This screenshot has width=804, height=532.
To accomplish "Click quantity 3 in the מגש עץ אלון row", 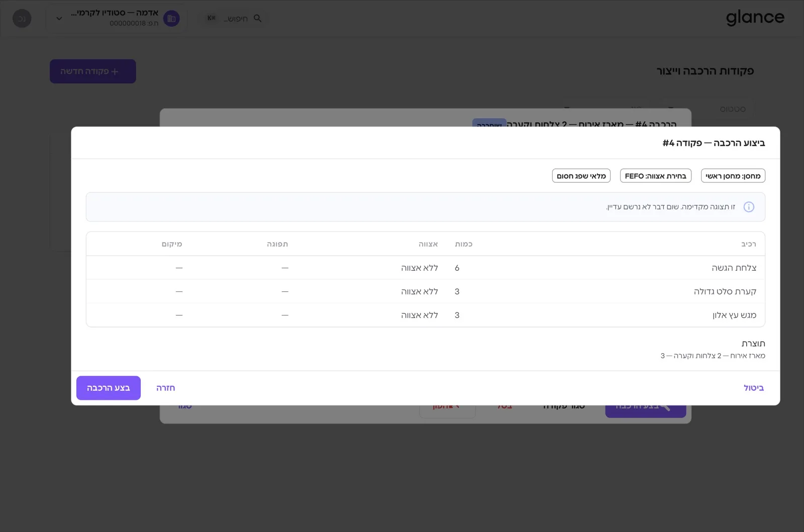I will pyautogui.click(x=457, y=315).
